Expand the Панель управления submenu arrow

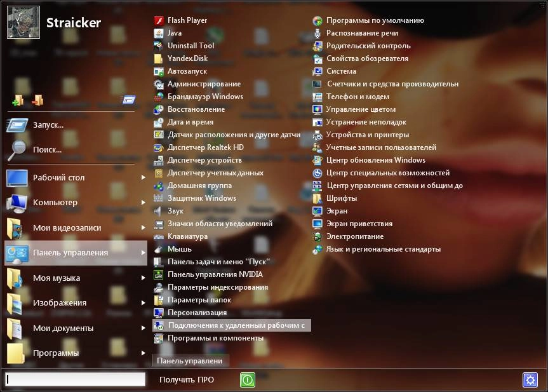click(x=143, y=252)
